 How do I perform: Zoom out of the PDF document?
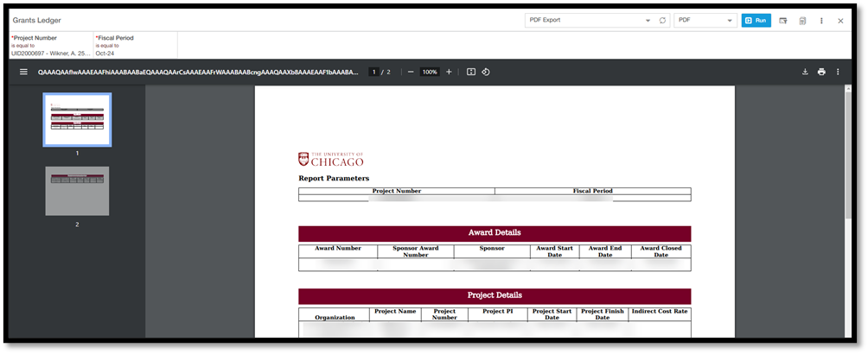click(411, 72)
